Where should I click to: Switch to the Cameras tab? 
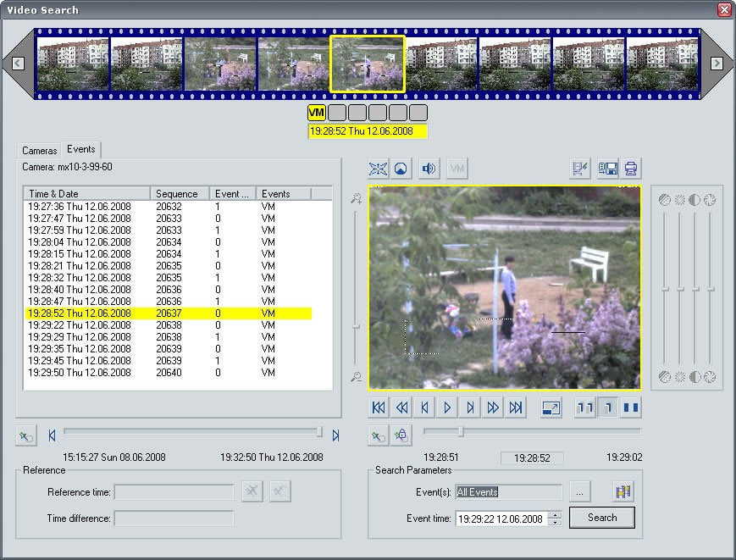(40, 151)
